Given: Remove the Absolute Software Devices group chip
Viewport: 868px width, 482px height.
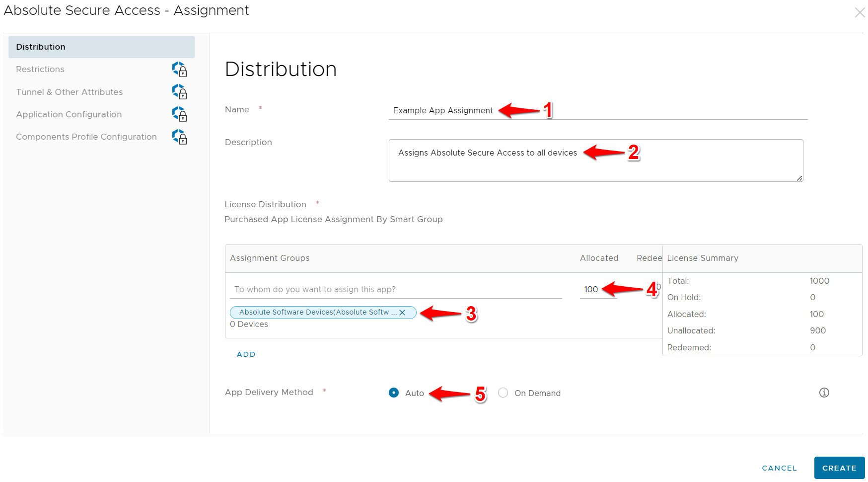Looking at the screenshot, I should pyautogui.click(x=402, y=313).
